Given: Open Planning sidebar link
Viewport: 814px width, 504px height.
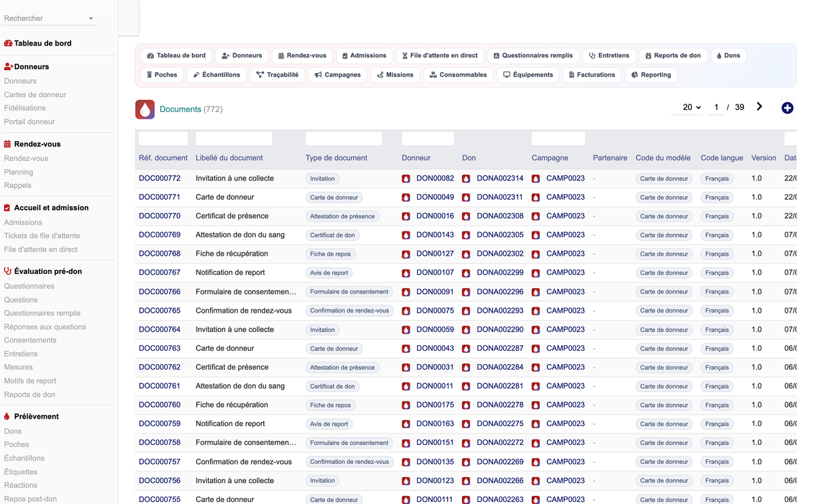Looking at the screenshot, I should tap(18, 172).
